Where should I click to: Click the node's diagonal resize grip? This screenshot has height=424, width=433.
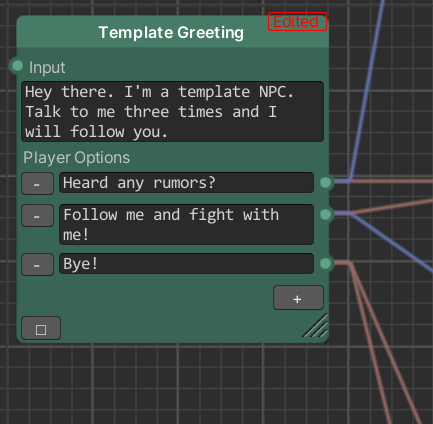[x=316, y=326]
